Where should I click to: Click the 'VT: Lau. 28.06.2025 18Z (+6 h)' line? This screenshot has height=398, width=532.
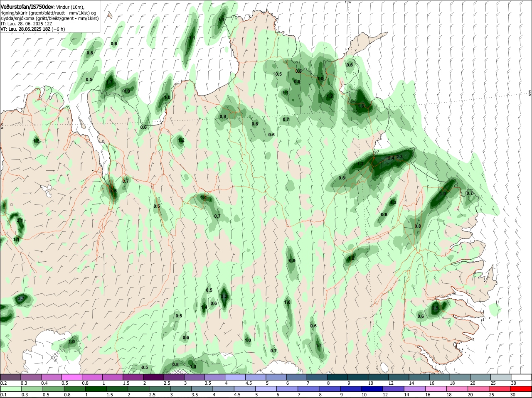pos(33,29)
